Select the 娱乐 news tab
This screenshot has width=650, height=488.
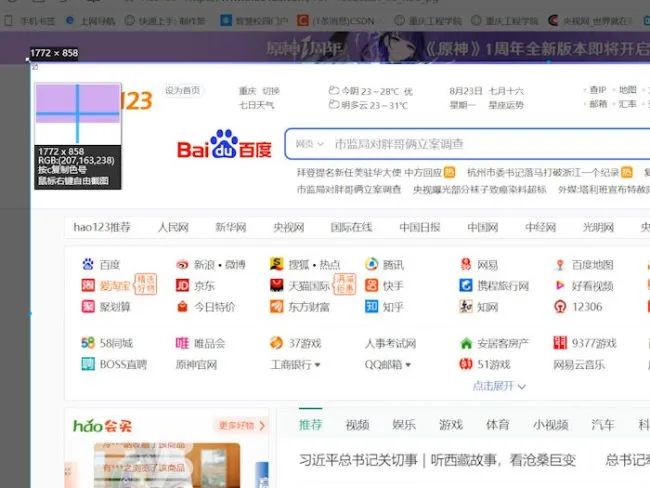tap(404, 425)
